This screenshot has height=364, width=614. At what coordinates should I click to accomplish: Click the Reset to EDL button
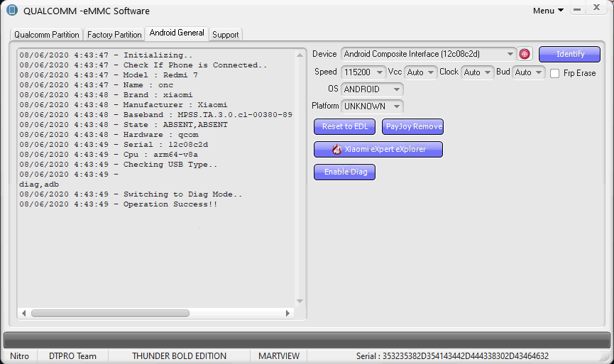(x=344, y=126)
